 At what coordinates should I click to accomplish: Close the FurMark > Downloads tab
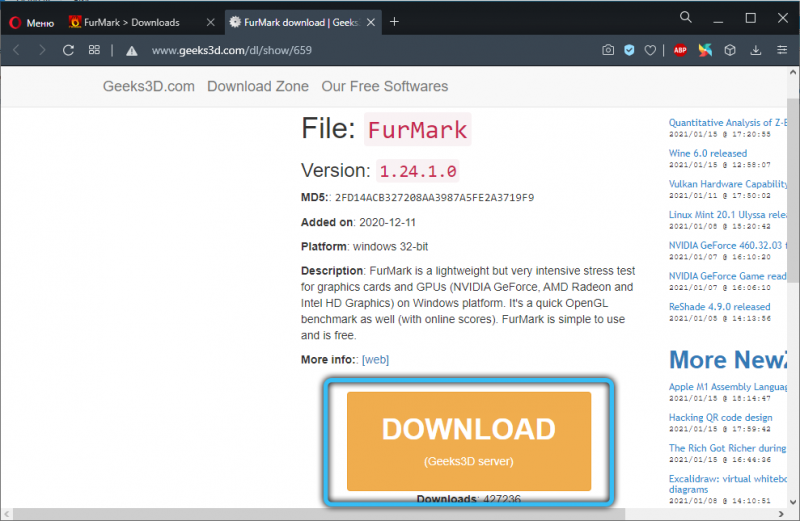tap(211, 22)
